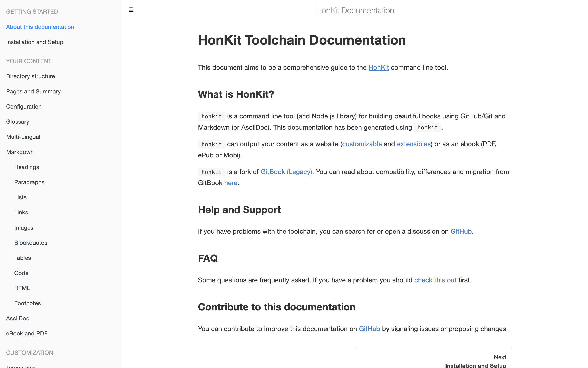Open Links subsection in sidebar
This screenshot has width=588, height=368.
21,212
